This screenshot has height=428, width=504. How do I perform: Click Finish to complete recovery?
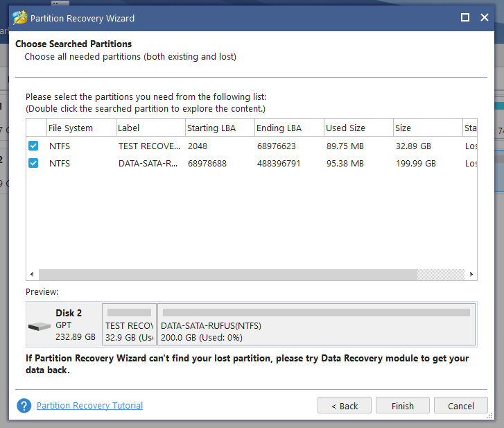pyautogui.click(x=402, y=405)
